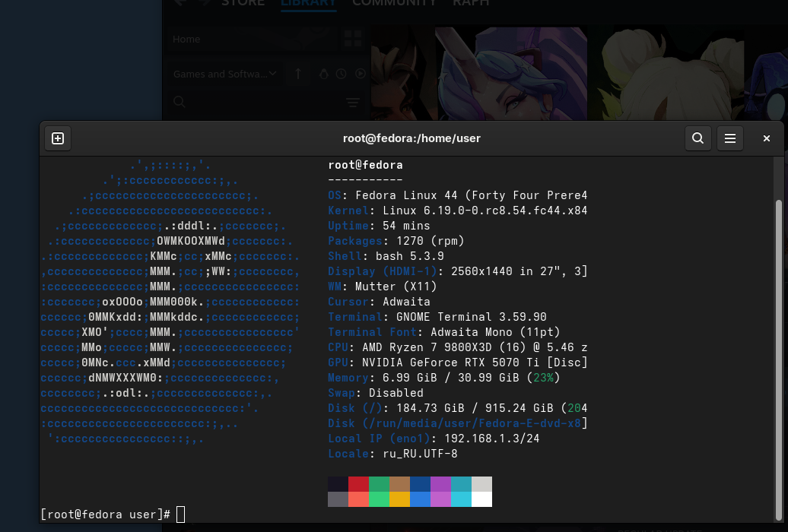Expand the Games and Software dropdown
This screenshot has height=532, width=788.
click(224, 74)
